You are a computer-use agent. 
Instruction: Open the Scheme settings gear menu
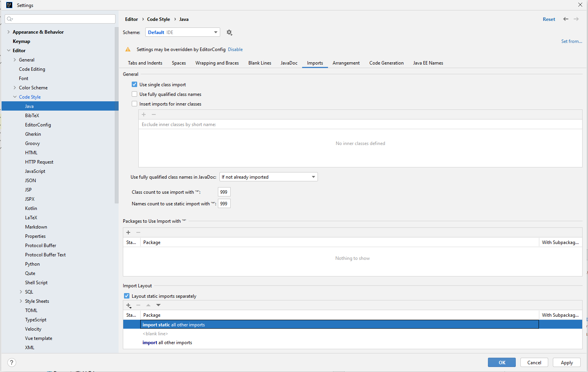(x=229, y=32)
